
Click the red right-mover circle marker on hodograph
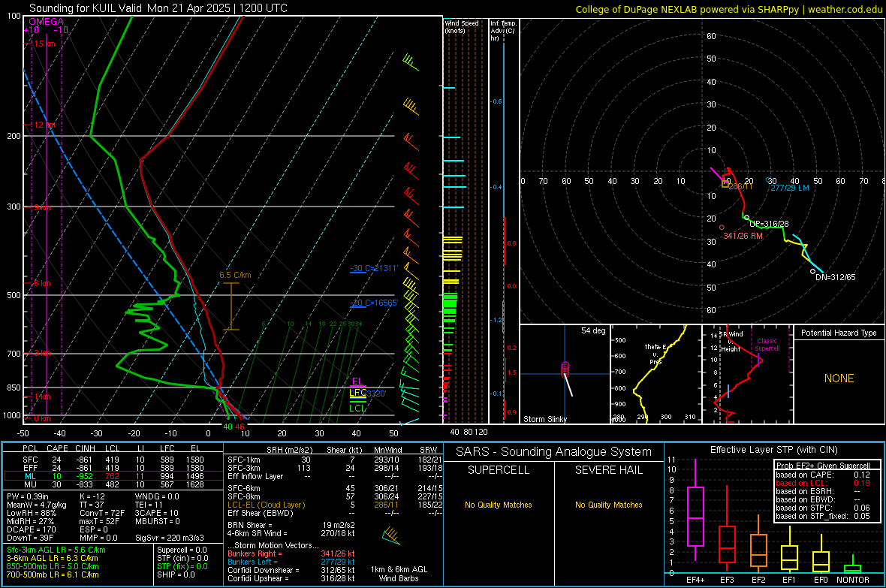722,228
